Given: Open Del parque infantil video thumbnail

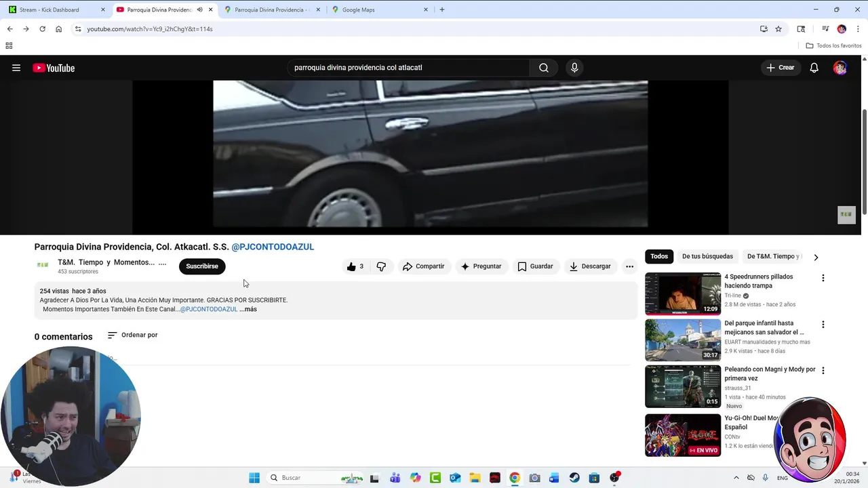Looking at the screenshot, I should [683, 340].
